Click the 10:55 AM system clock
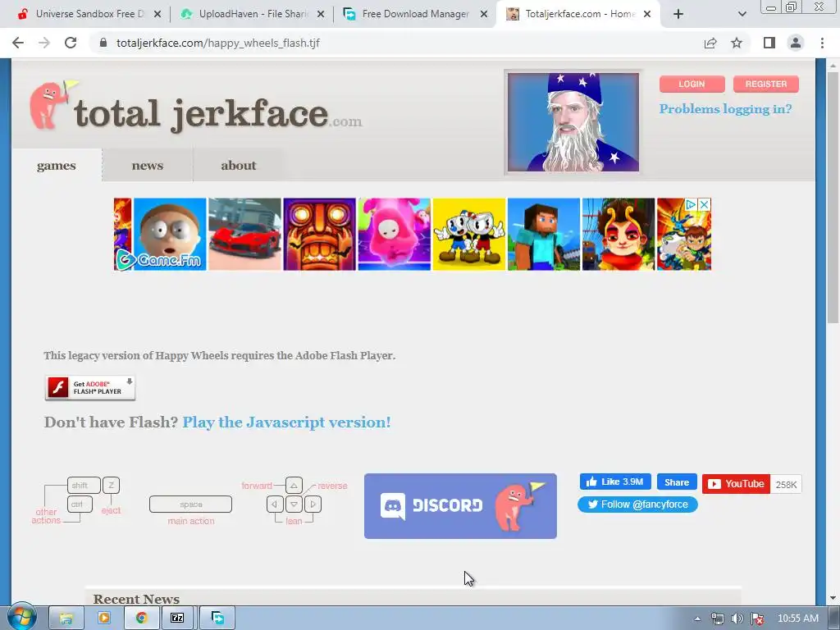 click(x=797, y=619)
